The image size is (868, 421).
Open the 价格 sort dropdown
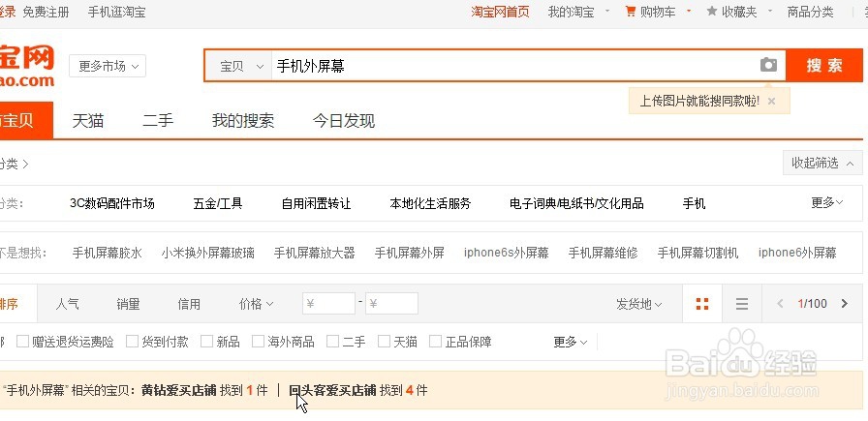pos(257,304)
